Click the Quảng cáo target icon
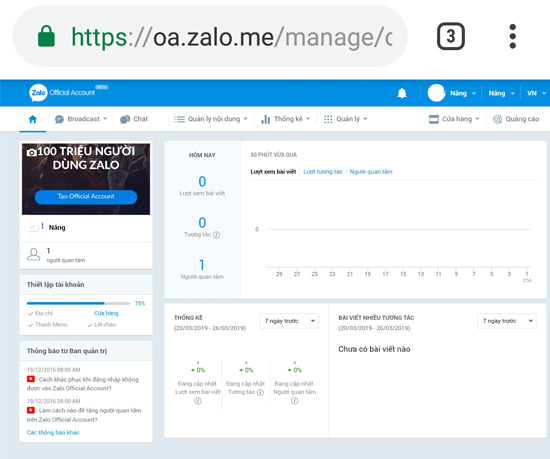 point(497,119)
